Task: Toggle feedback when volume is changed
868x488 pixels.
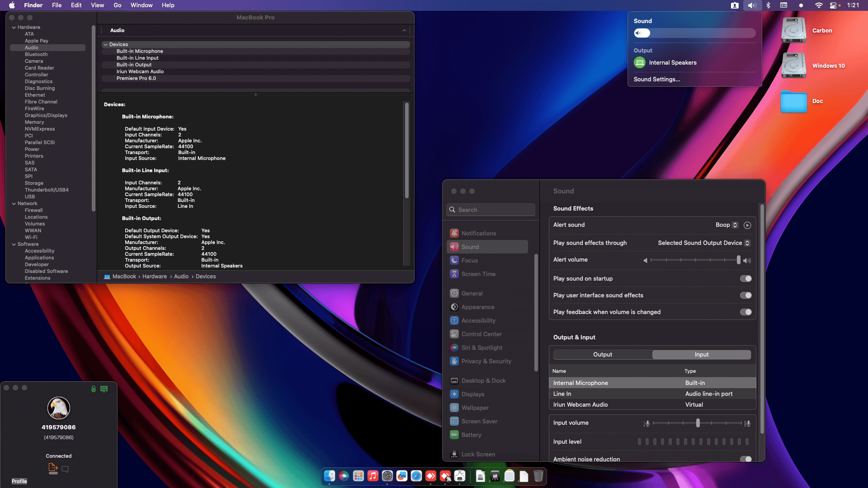Action: (x=745, y=312)
